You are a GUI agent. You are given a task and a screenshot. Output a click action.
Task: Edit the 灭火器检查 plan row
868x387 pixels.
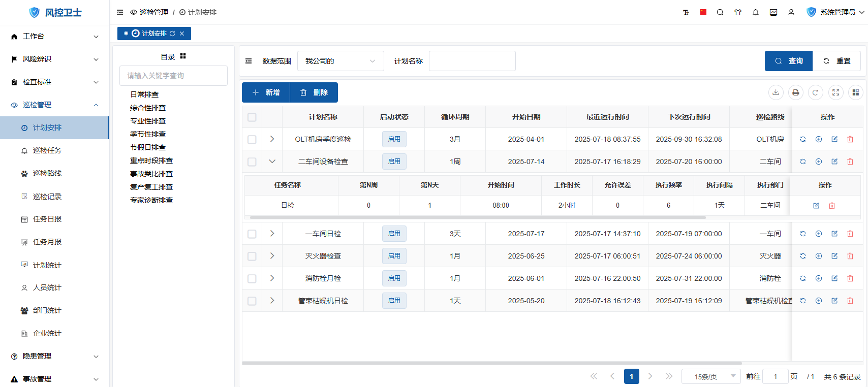tap(834, 256)
